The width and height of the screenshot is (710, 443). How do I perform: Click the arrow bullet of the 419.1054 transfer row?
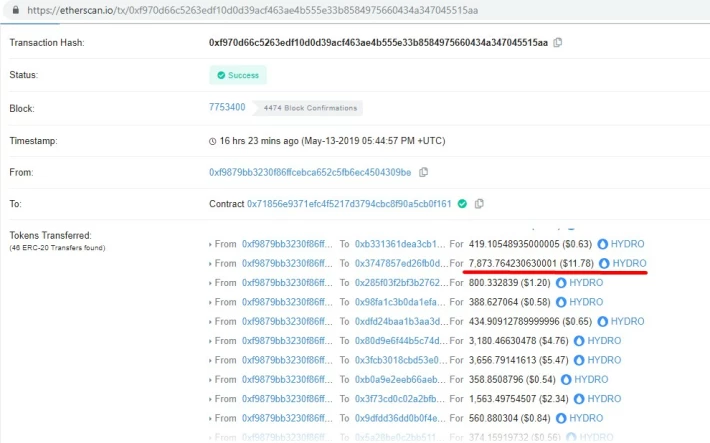(210, 245)
